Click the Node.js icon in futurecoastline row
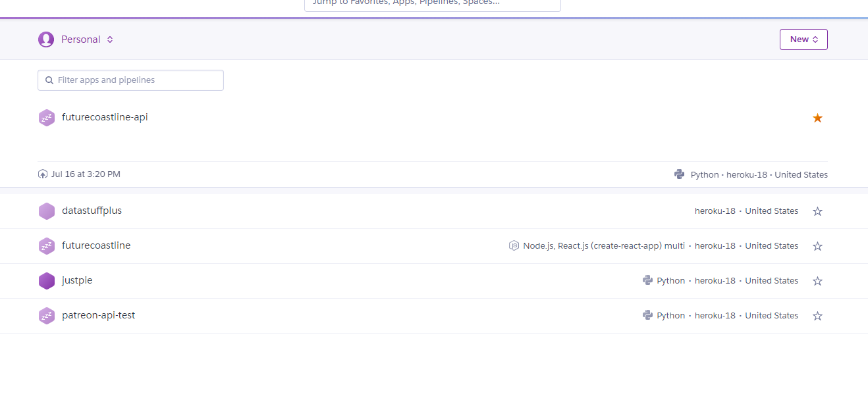This screenshot has width=868, height=402. 514,246
